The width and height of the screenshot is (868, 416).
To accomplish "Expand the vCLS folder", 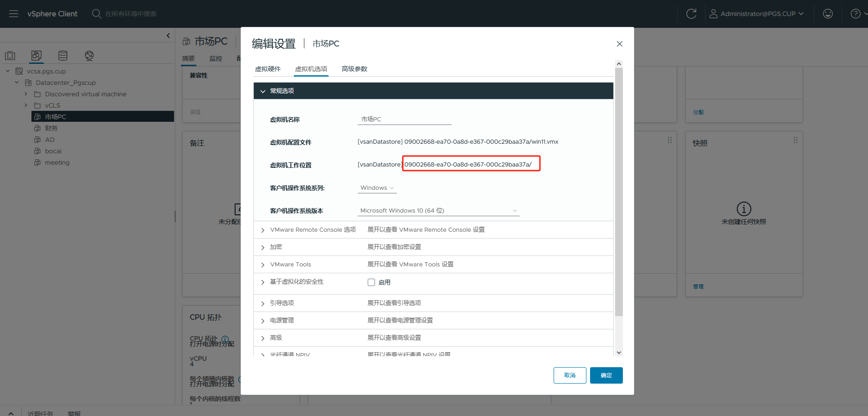I will pos(26,105).
